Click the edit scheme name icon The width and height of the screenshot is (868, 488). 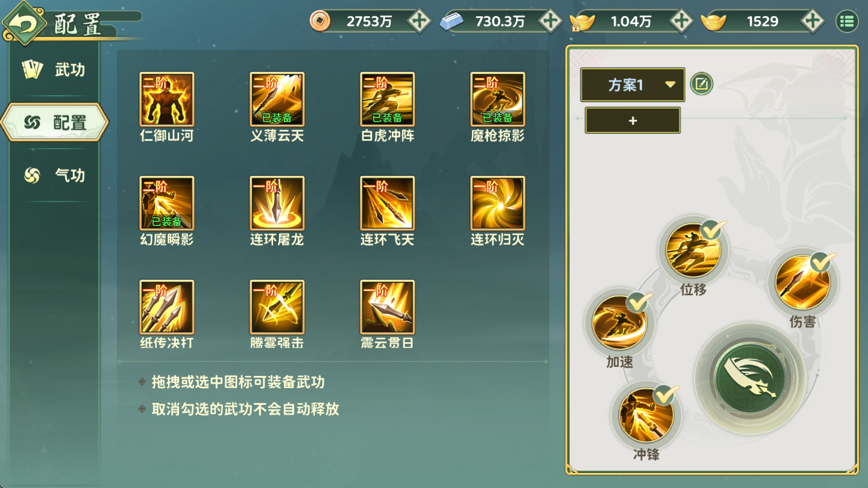(701, 84)
